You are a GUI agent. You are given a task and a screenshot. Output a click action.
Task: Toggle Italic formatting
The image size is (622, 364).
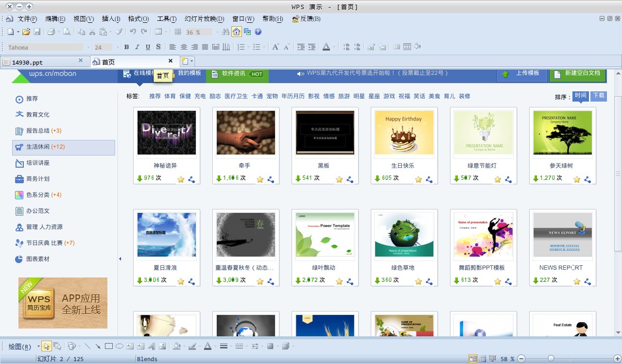click(137, 47)
